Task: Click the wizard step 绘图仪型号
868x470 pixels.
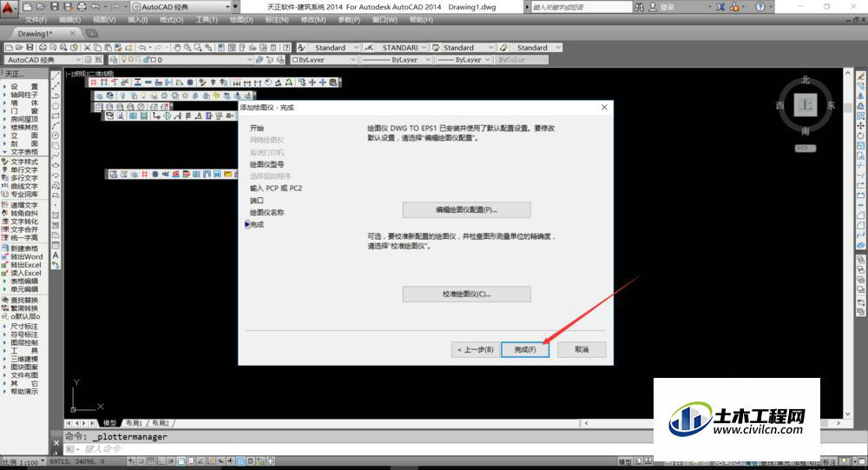Action: pos(266,164)
